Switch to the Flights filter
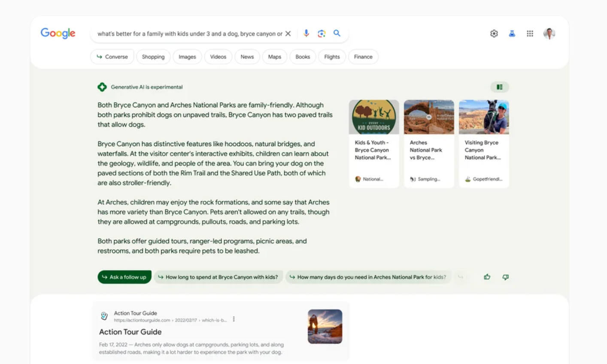The height and width of the screenshot is (364, 607). [x=332, y=57]
